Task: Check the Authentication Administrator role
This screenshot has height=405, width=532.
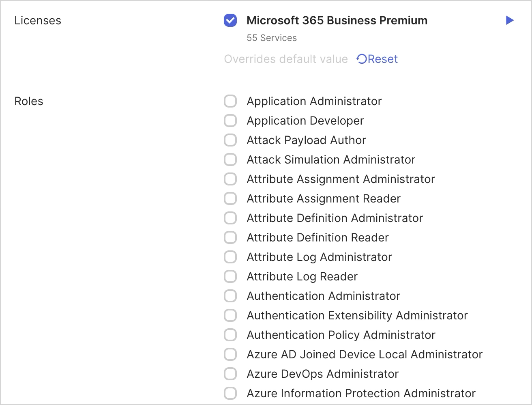Action: click(x=230, y=296)
